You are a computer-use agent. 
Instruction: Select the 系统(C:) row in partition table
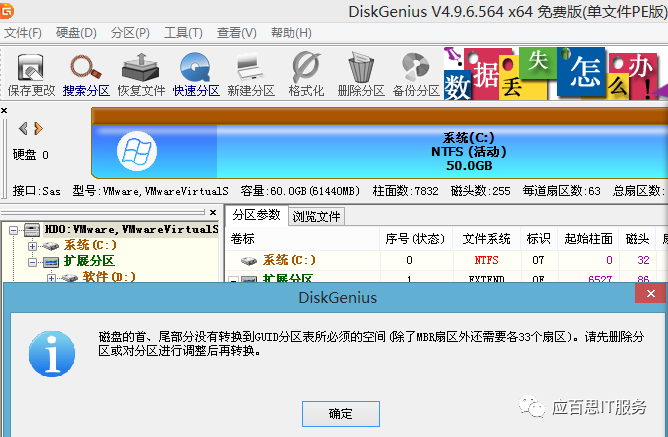[446, 260]
